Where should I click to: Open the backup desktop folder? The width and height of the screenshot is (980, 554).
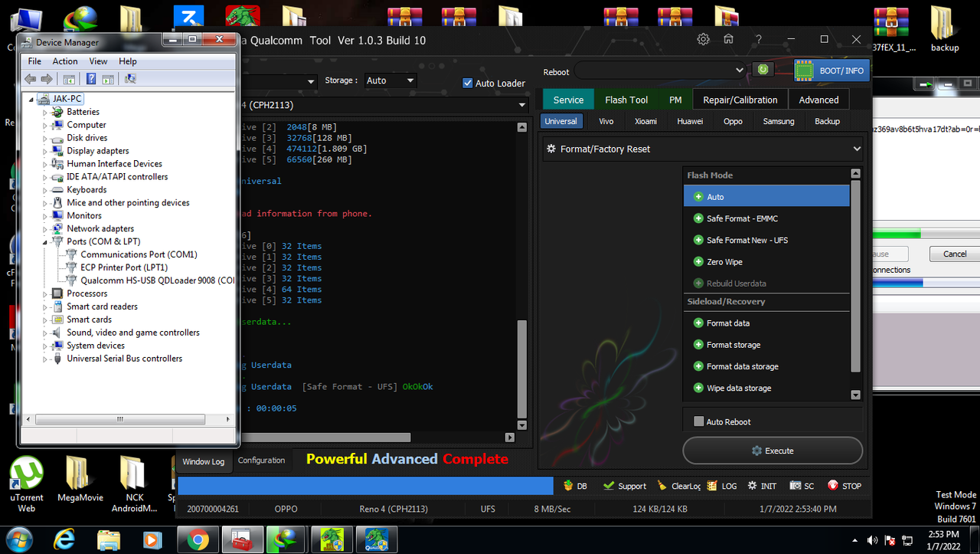coord(945,29)
